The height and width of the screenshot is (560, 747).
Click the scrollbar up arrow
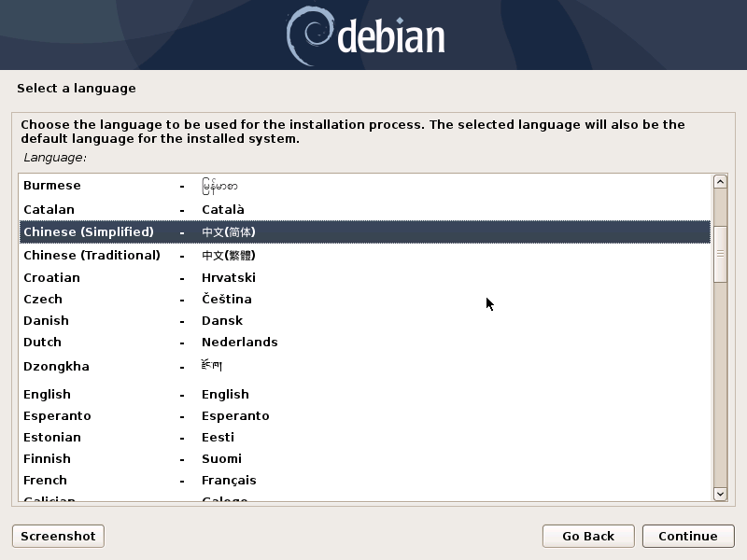(720, 182)
